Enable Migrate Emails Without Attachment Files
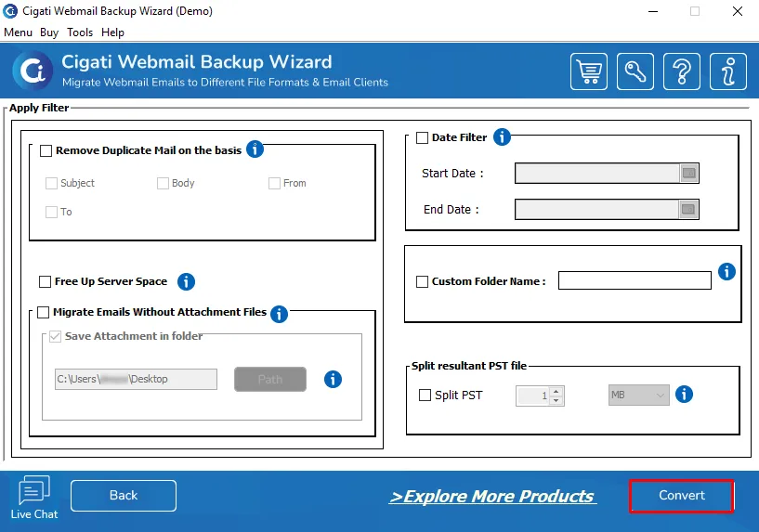 coord(43,313)
